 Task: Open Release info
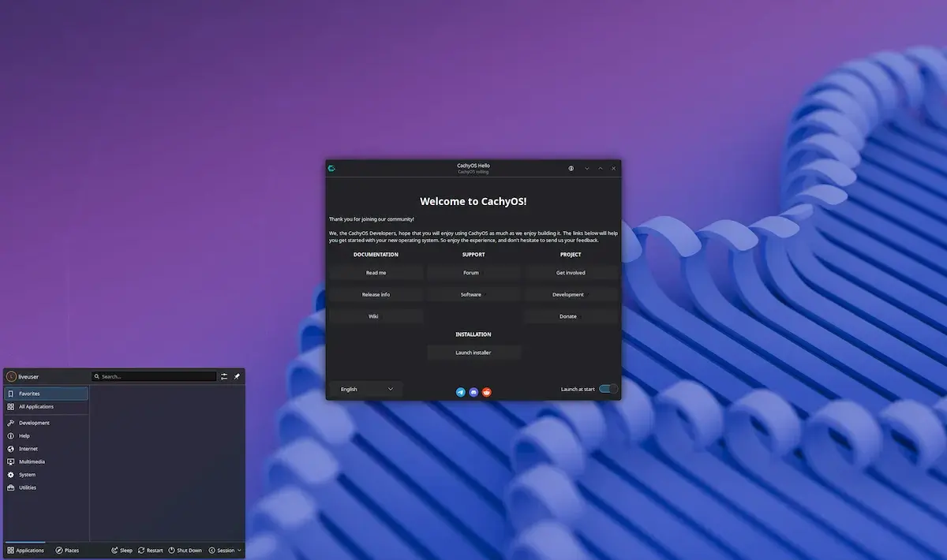[x=376, y=294]
